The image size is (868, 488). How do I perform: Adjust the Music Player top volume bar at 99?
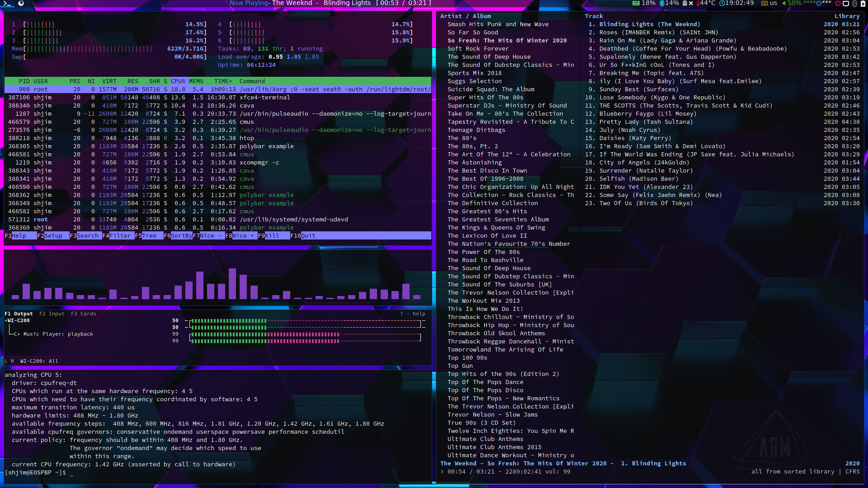(x=306, y=334)
